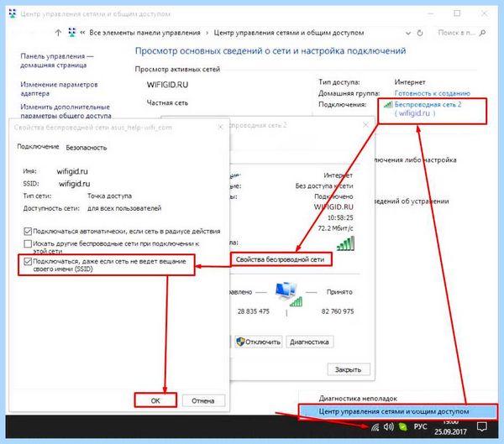Click the signal bars icon next to Беспроводная сеть 2
This screenshot has height=444, width=504.
[388, 104]
